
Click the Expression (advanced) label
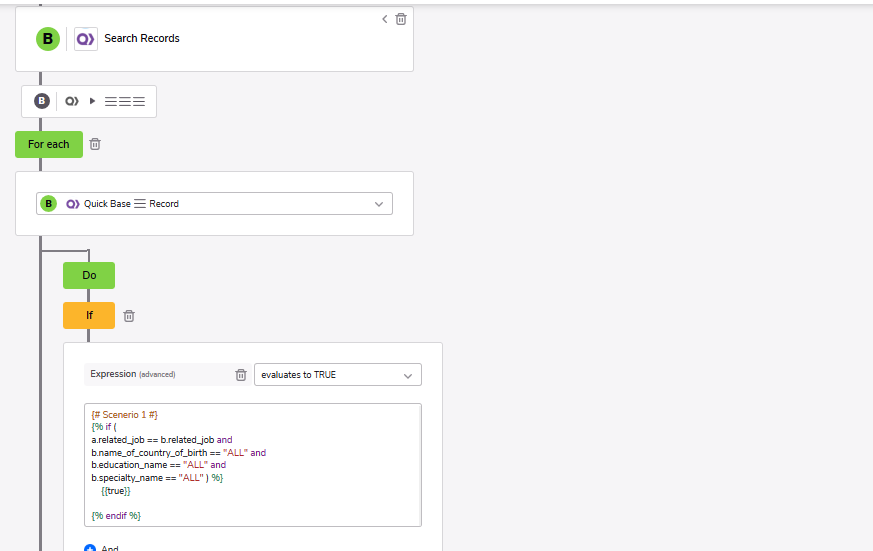(x=133, y=374)
